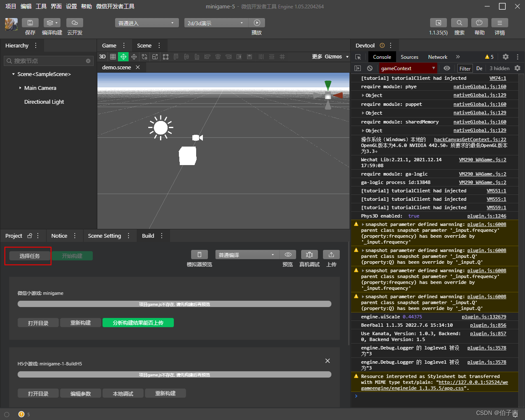Expand the Main Camera node
This screenshot has height=420, width=525.
coord(20,88)
